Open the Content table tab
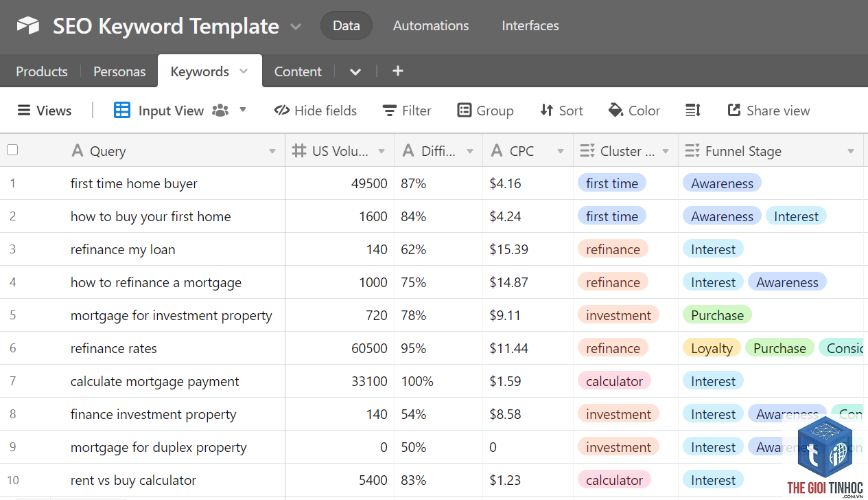Screen dimensions: 868x500 (x=298, y=71)
